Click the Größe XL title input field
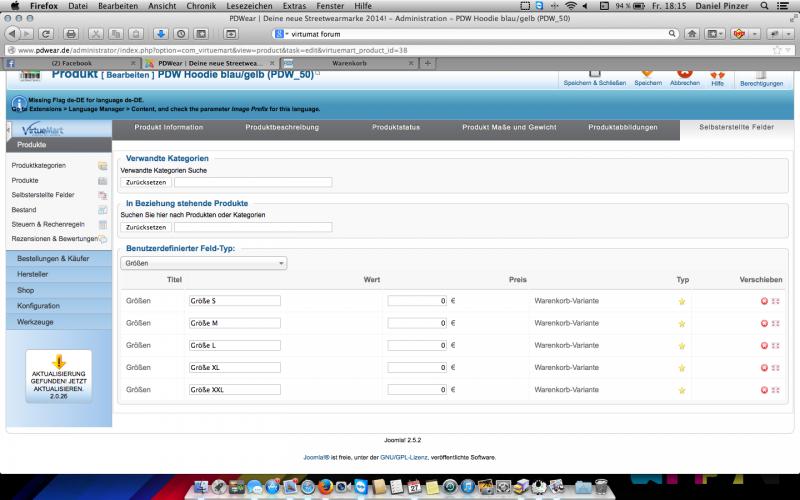Viewport: 800px width, 500px height. (233, 367)
